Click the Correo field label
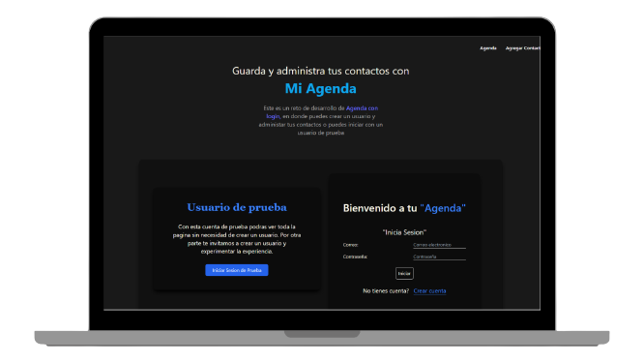Screen dimensions: 644x363 coord(350,245)
